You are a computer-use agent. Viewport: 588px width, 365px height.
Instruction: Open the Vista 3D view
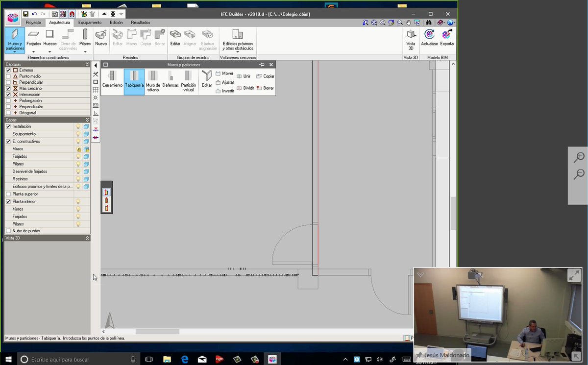(411, 39)
